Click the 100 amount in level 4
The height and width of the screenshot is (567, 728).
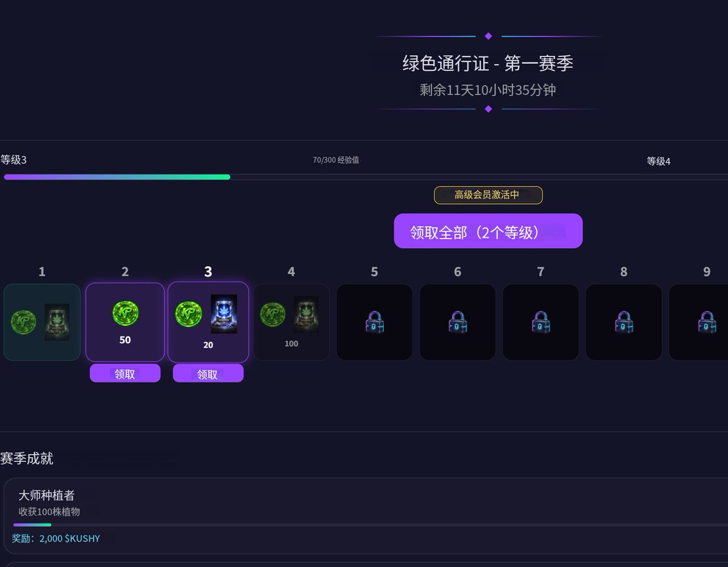tap(291, 344)
